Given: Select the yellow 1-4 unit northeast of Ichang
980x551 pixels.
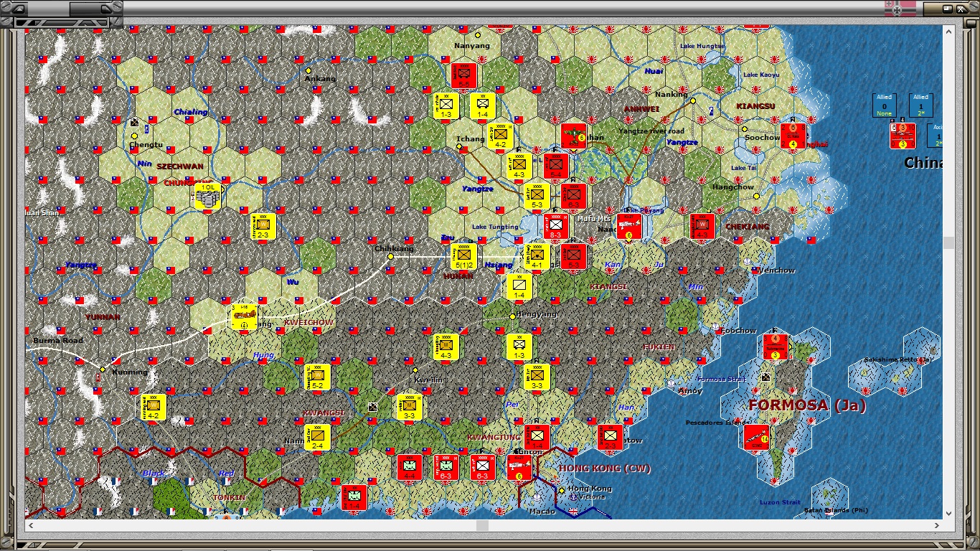Looking at the screenshot, I should tap(483, 105).
